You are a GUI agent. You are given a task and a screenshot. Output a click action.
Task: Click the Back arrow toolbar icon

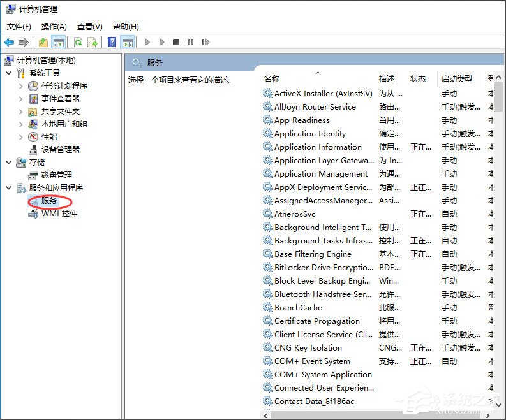(9, 42)
